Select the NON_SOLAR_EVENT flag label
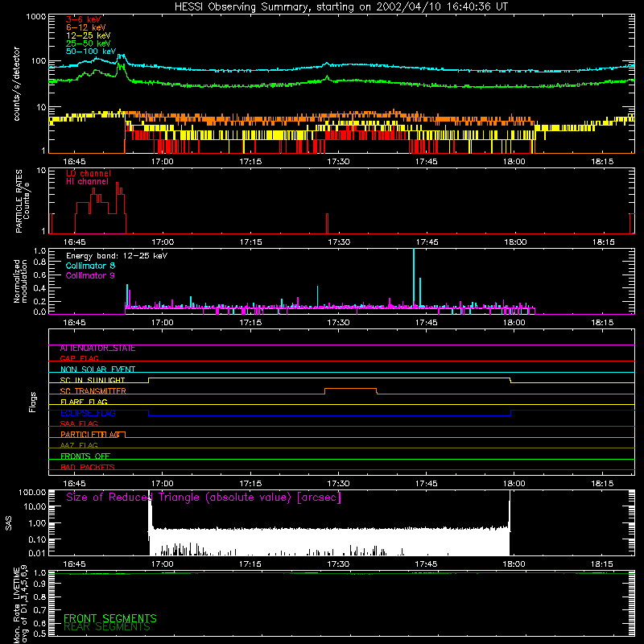The image size is (644, 644). point(97,369)
